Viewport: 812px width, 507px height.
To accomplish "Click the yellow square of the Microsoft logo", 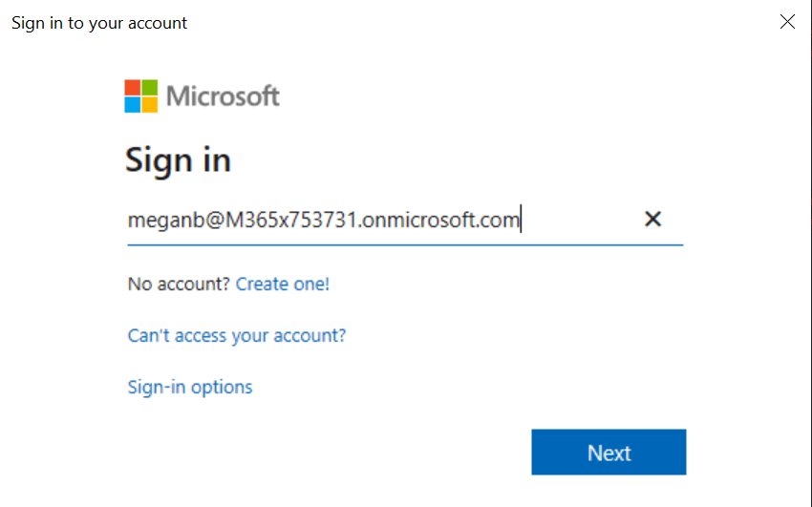I will [149, 104].
